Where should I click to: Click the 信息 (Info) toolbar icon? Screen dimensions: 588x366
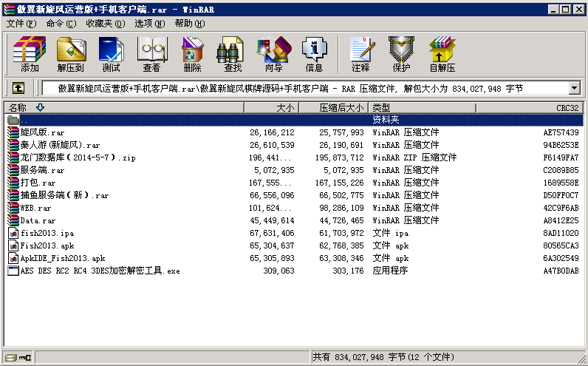point(314,55)
